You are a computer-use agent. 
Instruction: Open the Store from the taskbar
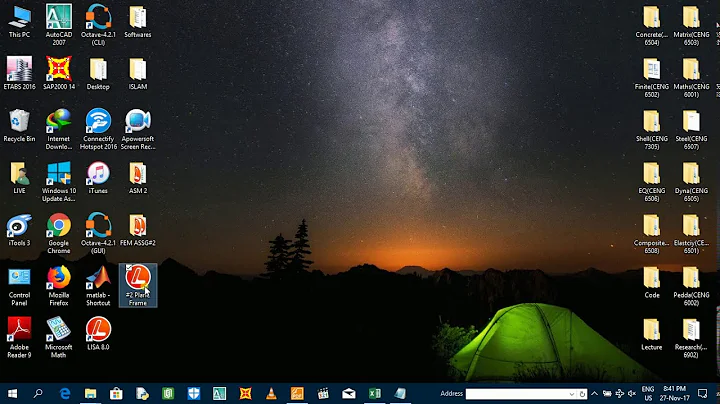(116, 393)
